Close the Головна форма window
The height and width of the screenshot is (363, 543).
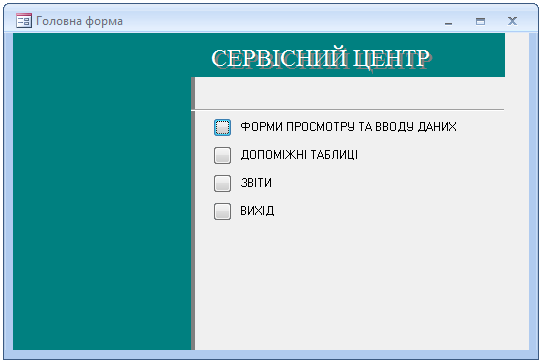[512, 21]
